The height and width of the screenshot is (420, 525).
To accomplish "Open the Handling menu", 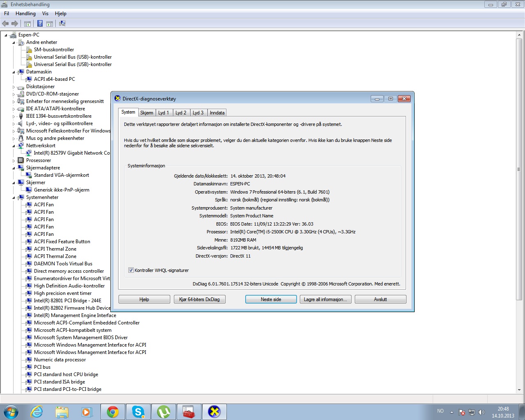I will tap(25, 14).
